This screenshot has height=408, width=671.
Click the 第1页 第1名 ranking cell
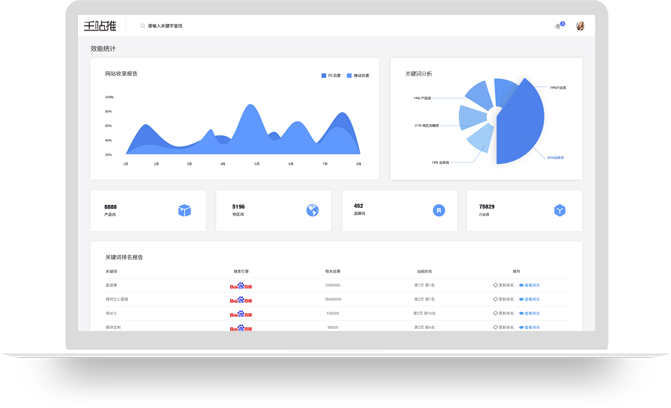425,285
